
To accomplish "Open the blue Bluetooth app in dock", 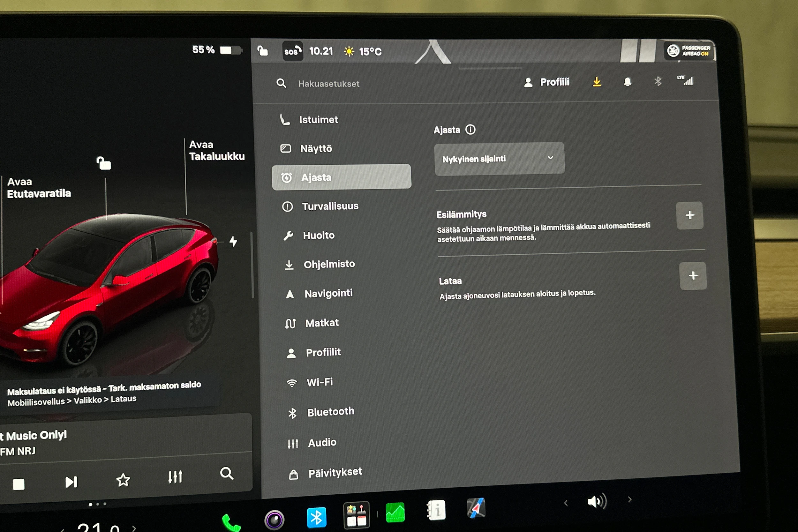I will (316, 517).
